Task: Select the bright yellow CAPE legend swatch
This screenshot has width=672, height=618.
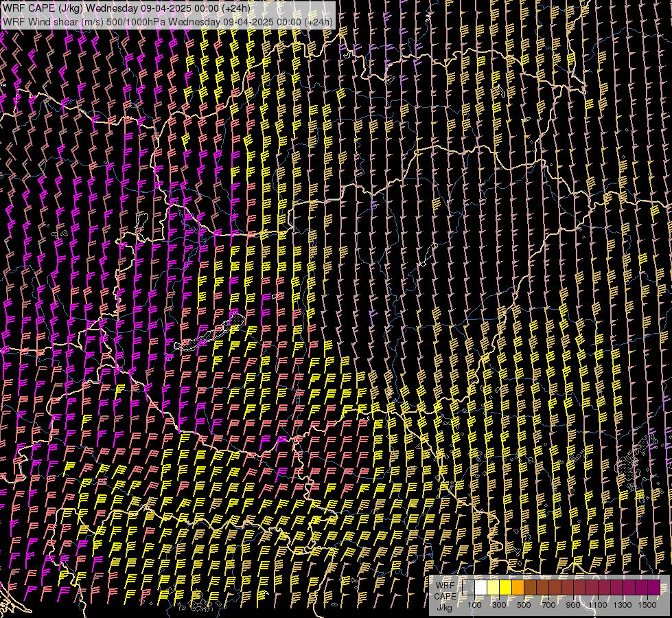Action: 506,588
